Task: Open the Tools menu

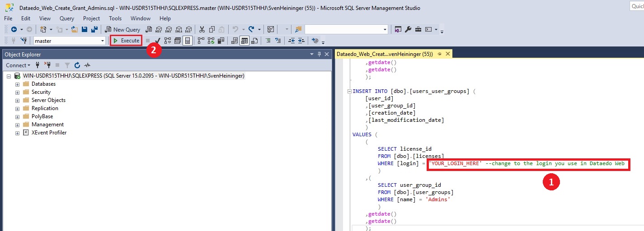Action: [115, 18]
